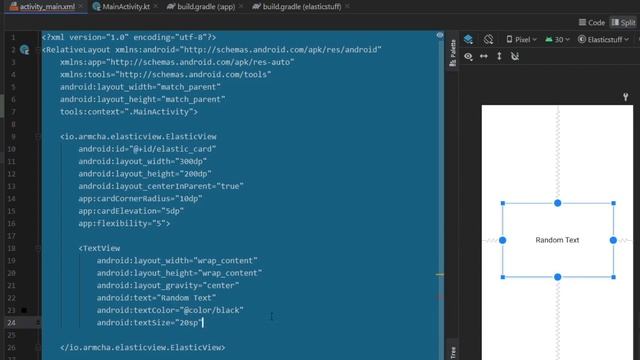This screenshot has width=640, height=360.
Task: Open the Pixel device dropdown
Action: tap(521, 40)
